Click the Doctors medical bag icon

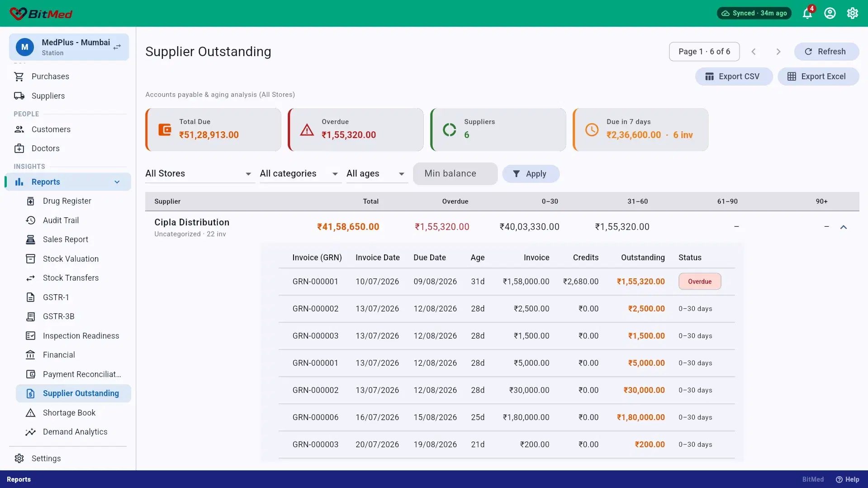[19, 148]
